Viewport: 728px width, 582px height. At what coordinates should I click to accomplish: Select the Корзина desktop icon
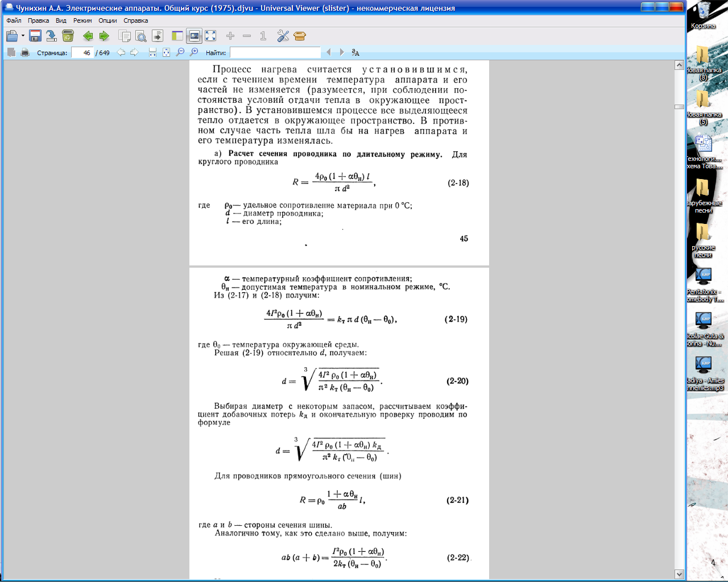[704, 15]
